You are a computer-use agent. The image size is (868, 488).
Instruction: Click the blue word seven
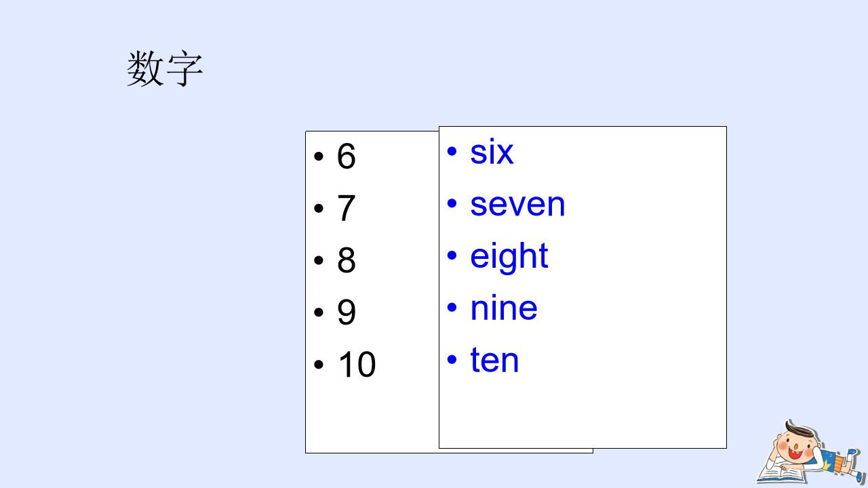click(517, 204)
